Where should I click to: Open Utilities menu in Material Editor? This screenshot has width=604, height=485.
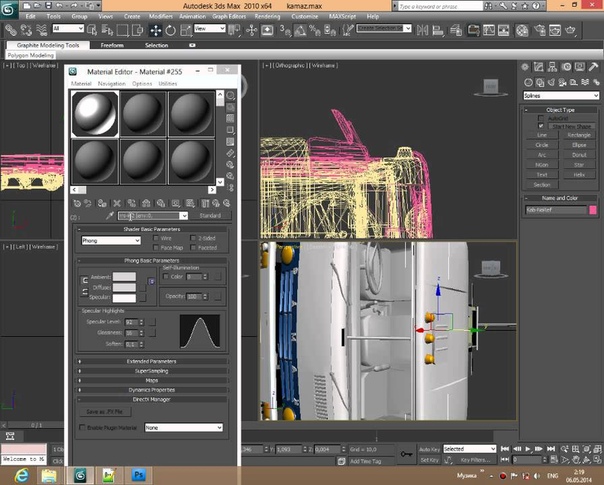click(168, 84)
